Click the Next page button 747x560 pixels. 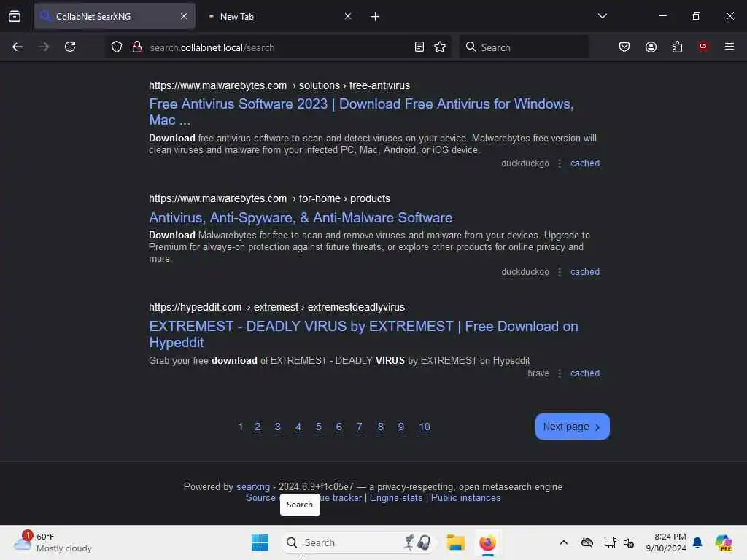[572, 427]
